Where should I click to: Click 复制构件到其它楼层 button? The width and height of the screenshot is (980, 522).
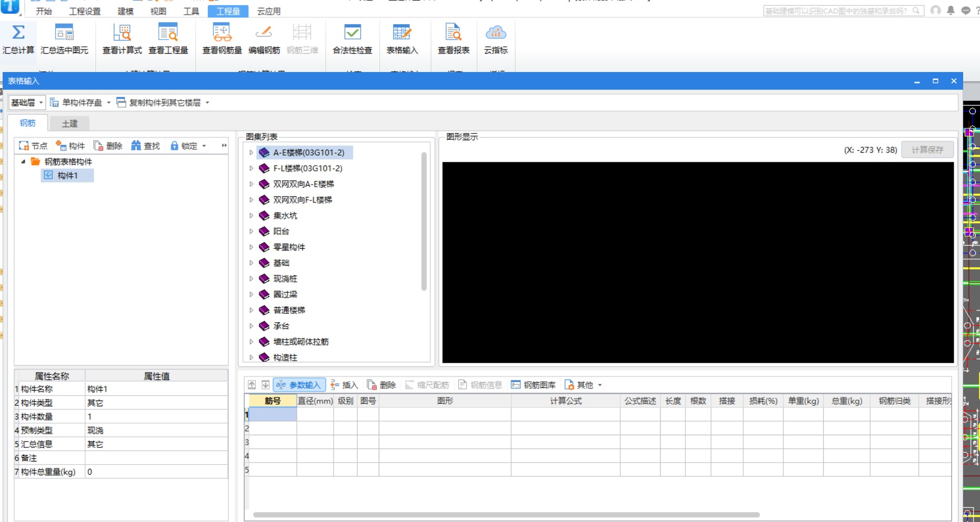point(159,103)
